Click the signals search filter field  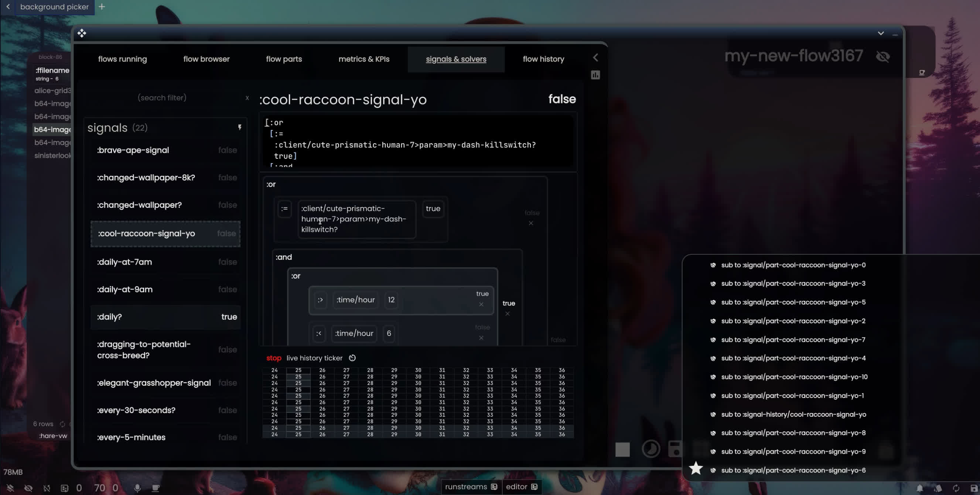(162, 98)
